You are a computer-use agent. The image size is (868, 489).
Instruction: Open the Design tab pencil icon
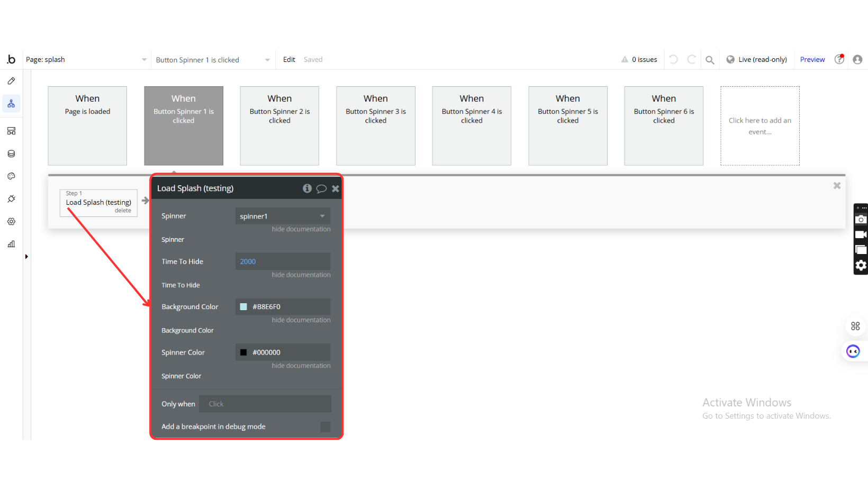click(x=11, y=81)
